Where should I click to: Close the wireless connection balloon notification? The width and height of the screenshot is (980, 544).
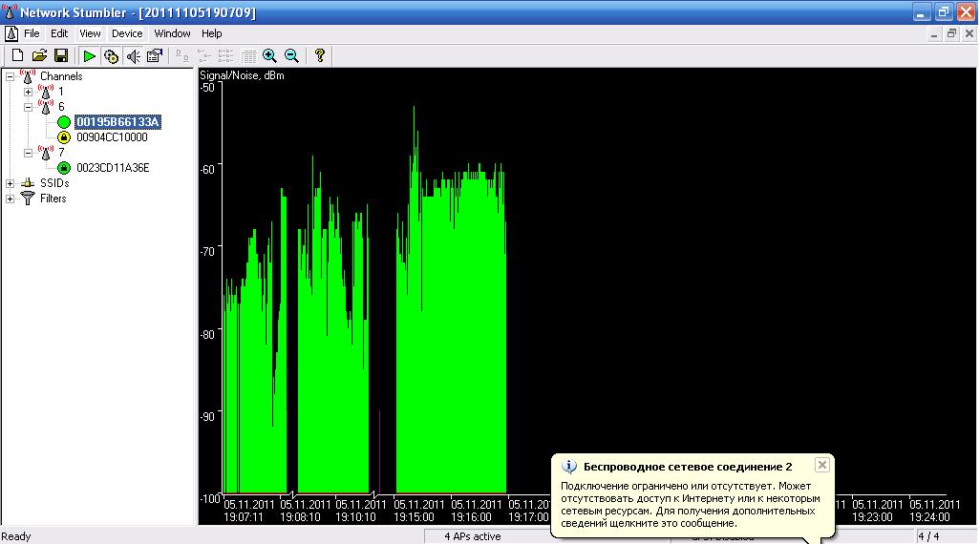tap(821, 466)
